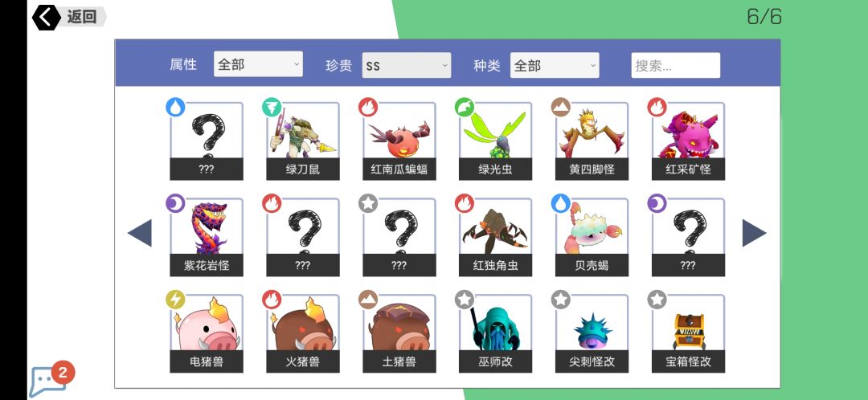868x400 pixels.
Task: Click the star element icon on 宝箱怪改
Action: [657, 300]
